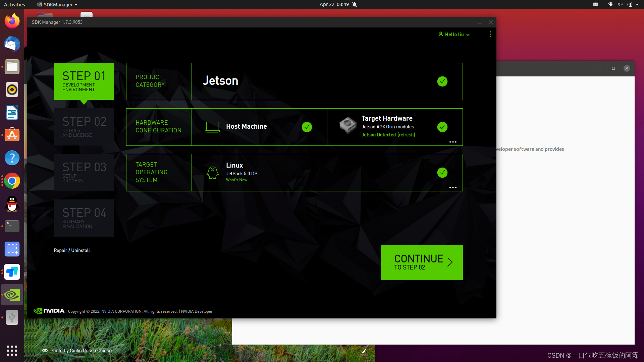The width and height of the screenshot is (644, 362).
Task: Open the system menu arrow in the top bar
Action: coord(637,4)
